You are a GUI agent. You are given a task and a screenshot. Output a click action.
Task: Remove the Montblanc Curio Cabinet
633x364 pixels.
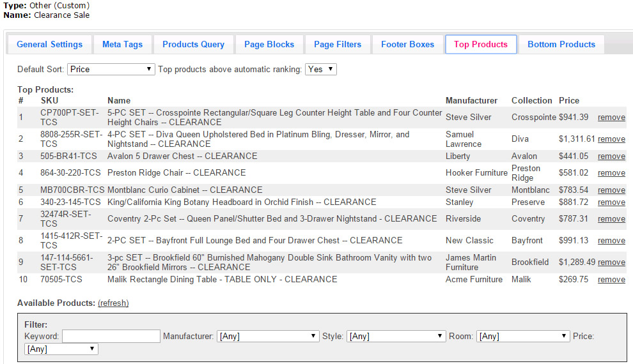tap(611, 190)
